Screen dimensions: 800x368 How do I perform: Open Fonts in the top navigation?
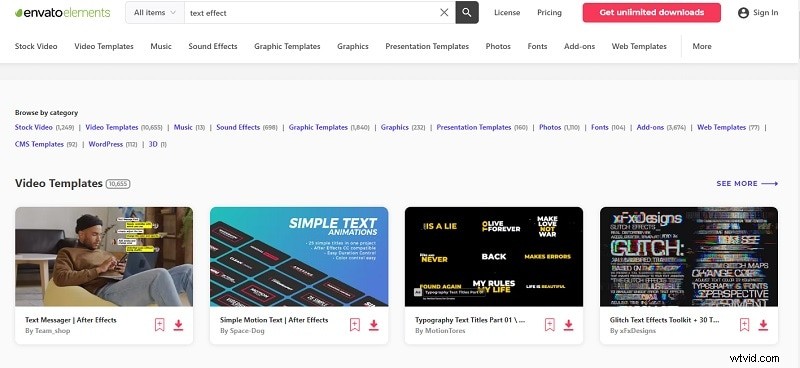pos(537,46)
